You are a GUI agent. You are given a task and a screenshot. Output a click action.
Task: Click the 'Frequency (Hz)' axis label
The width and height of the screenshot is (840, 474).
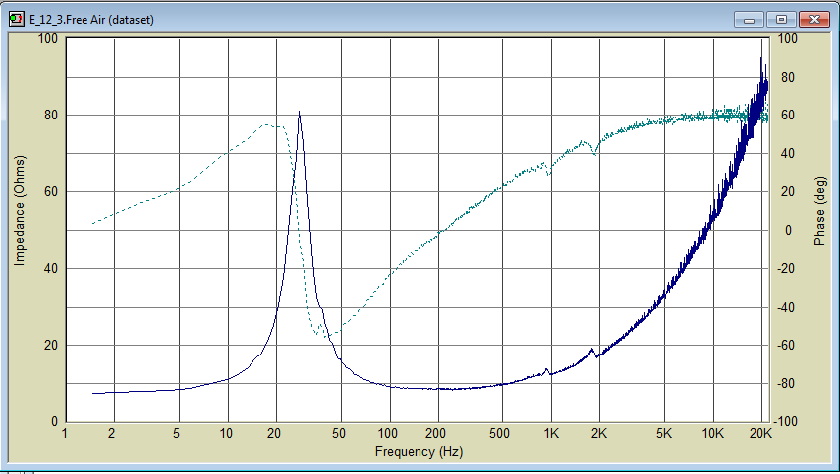tap(418, 452)
